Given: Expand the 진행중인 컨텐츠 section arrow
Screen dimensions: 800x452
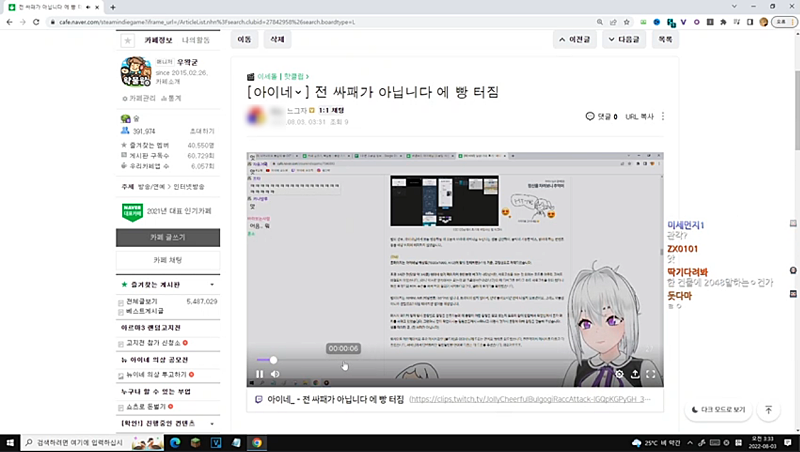Looking at the screenshot, I should (x=212, y=423).
